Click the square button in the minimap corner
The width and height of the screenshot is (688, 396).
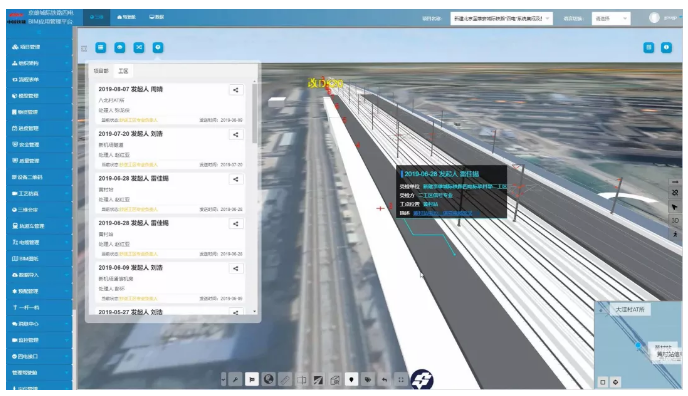pyautogui.click(x=602, y=382)
